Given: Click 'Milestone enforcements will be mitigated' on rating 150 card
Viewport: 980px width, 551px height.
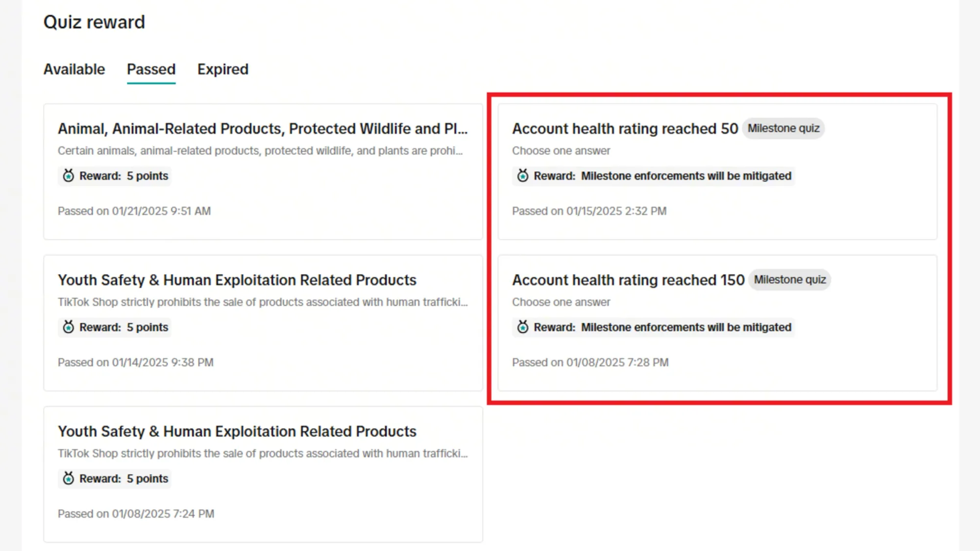Looking at the screenshot, I should coord(686,327).
